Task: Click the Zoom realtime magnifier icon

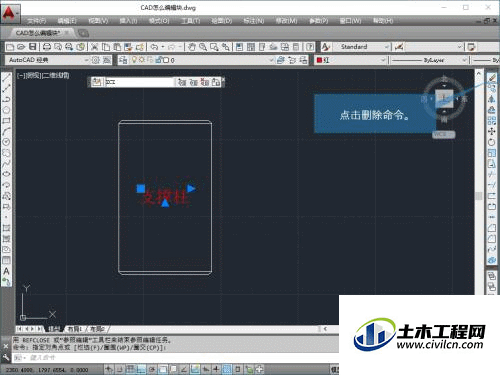Action: tap(203, 47)
